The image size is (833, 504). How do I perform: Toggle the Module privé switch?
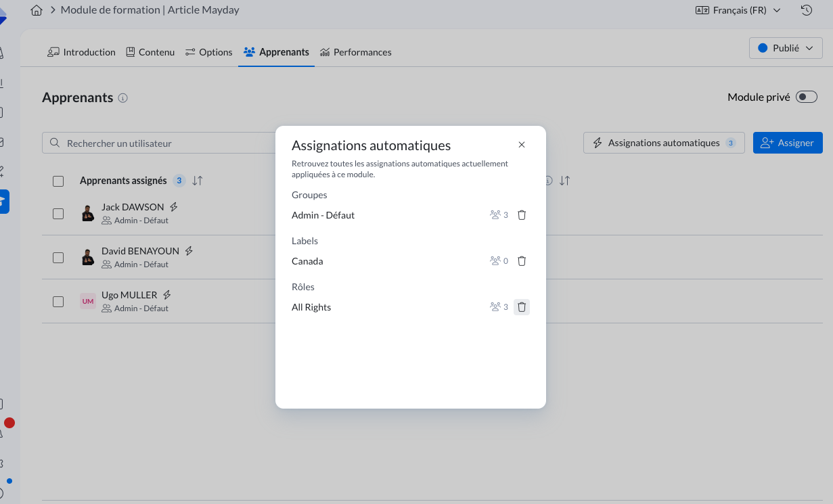point(807,97)
